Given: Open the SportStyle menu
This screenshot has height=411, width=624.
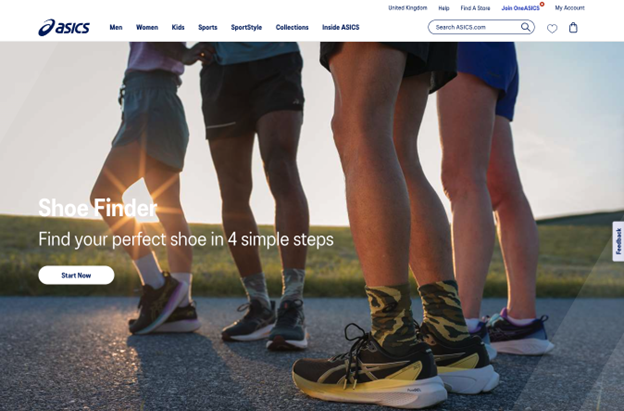Looking at the screenshot, I should [246, 27].
